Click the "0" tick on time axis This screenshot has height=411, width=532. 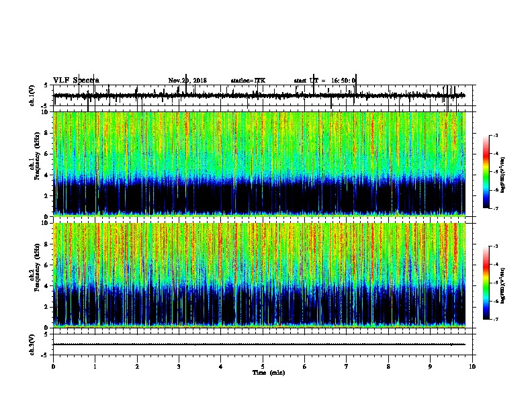pyautogui.click(x=53, y=367)
